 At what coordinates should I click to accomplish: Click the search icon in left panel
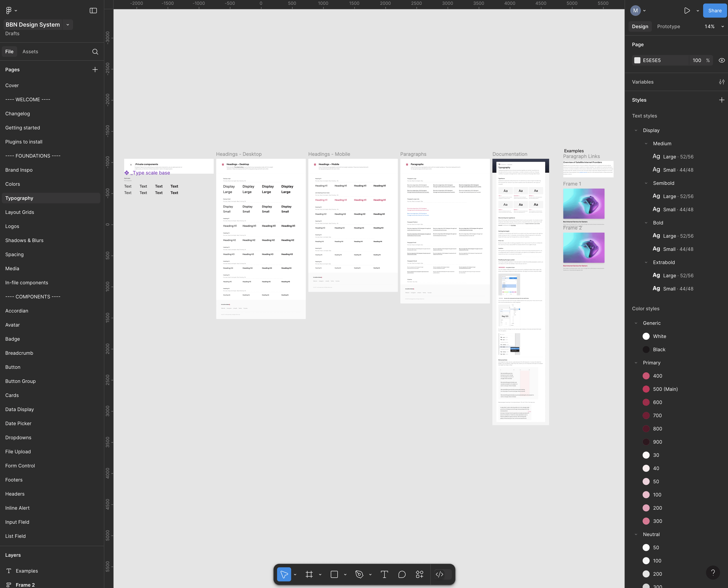95,51
